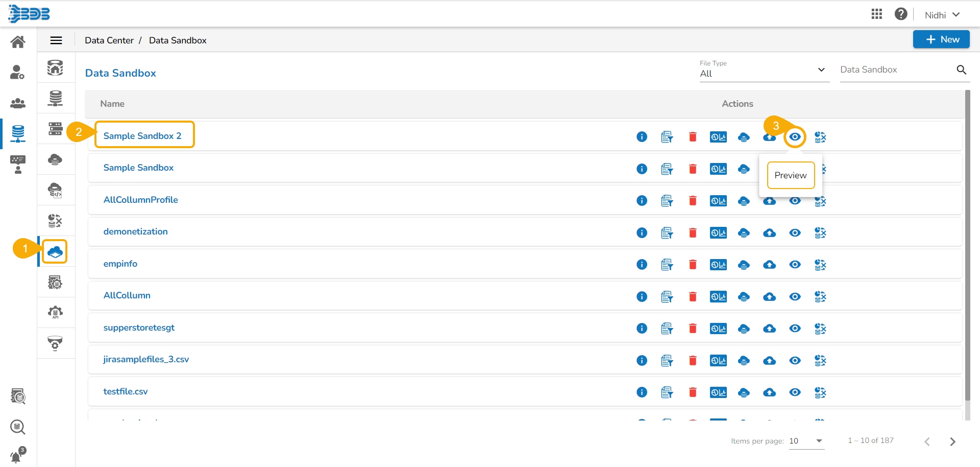Screen dimensions: 980x467
Task: Click the home icon in left sidebar
Action: click(x=18, y=42)
